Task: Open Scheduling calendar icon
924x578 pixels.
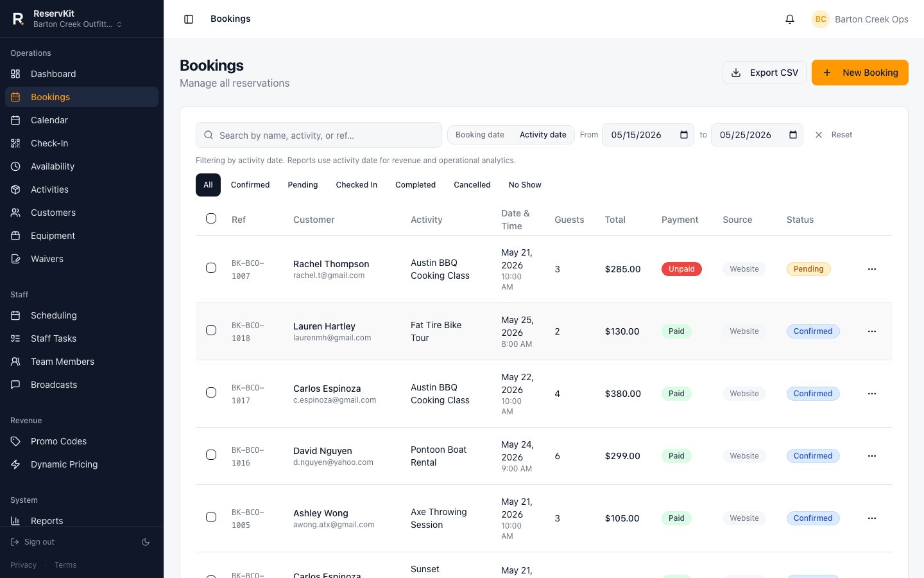Action: click(x=15, y=315)
